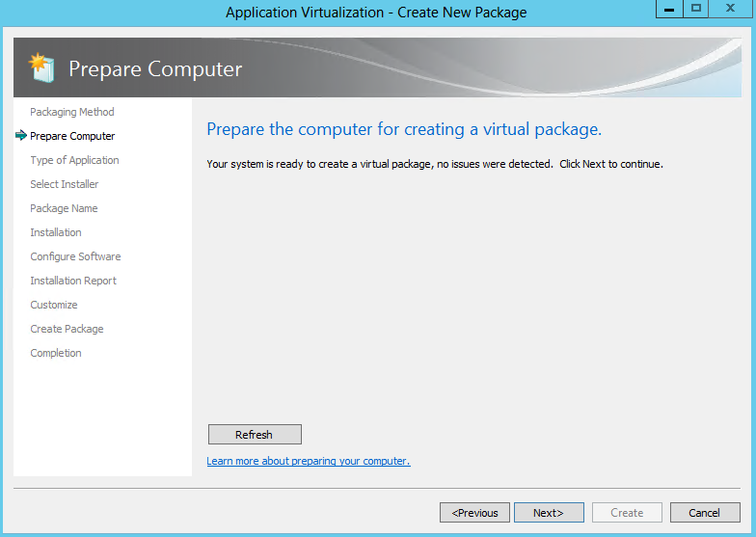Jump to the Package Name step
756x537 pixels.
64,208
